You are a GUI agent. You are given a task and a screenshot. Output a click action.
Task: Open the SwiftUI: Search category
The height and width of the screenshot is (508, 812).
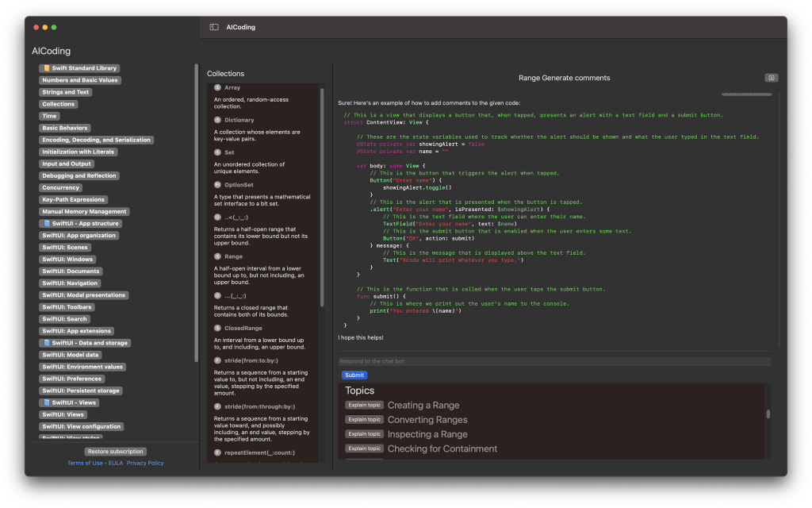tap(65, 319)
